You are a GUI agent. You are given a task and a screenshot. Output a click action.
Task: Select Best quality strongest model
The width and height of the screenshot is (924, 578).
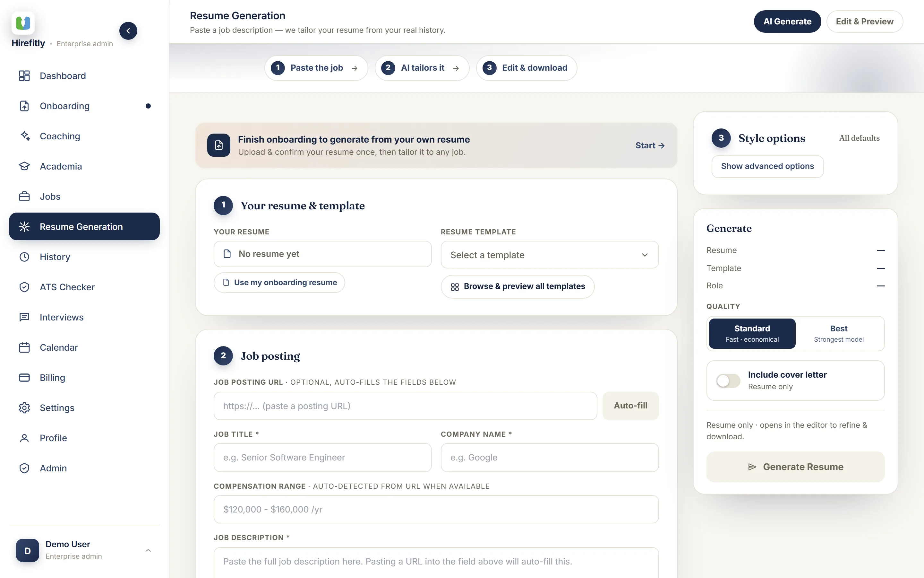tap(839, 333)
